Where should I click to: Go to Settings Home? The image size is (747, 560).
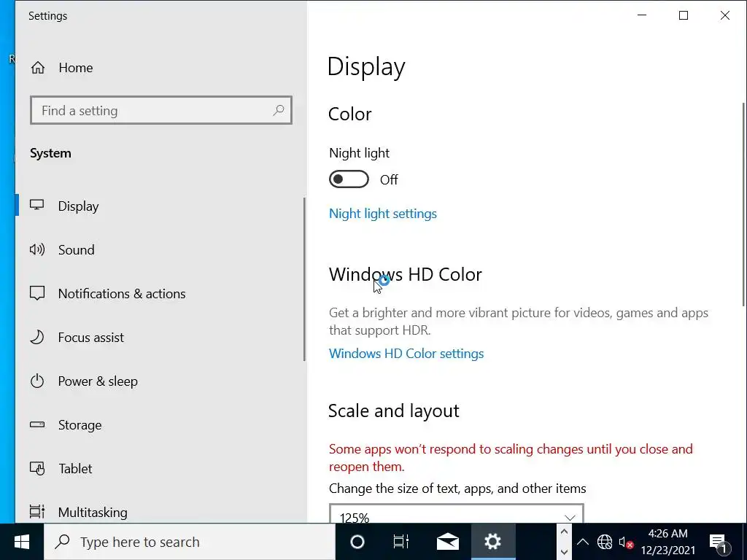160,68
